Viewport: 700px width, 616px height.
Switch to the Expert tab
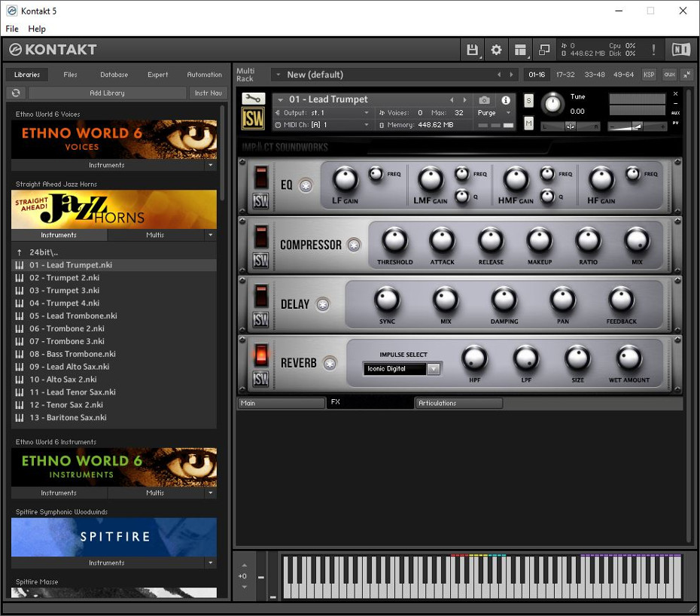point(157,75)
